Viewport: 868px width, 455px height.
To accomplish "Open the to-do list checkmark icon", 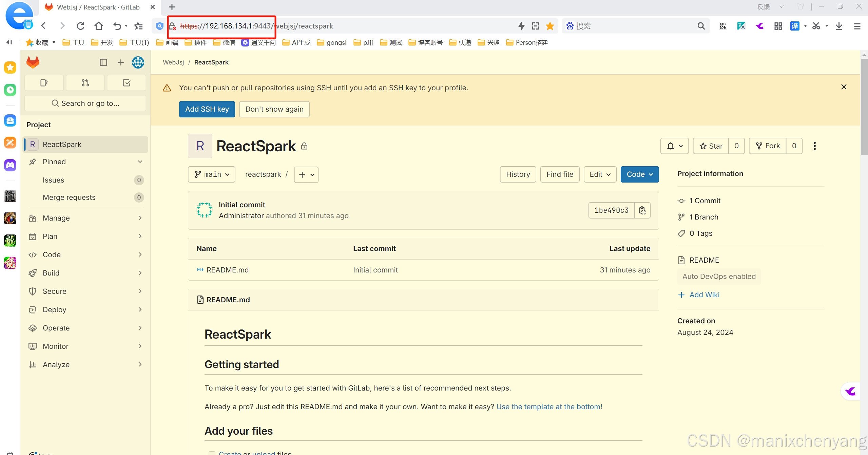I will 127,83.
